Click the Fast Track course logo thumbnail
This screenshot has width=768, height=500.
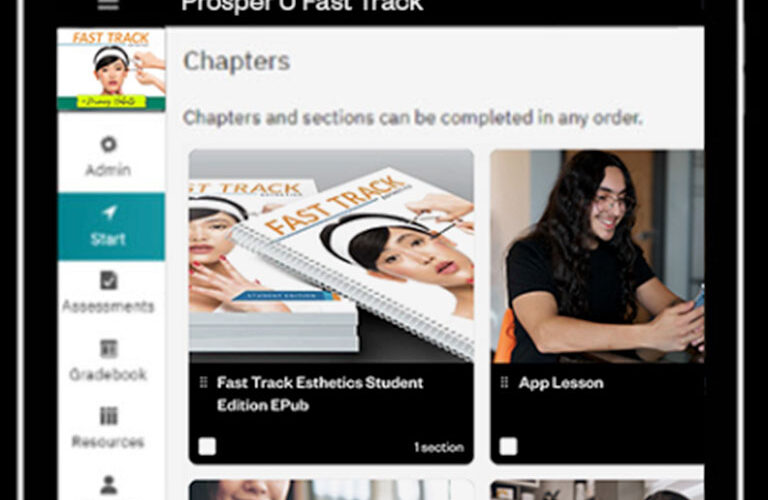coord(111,69)
